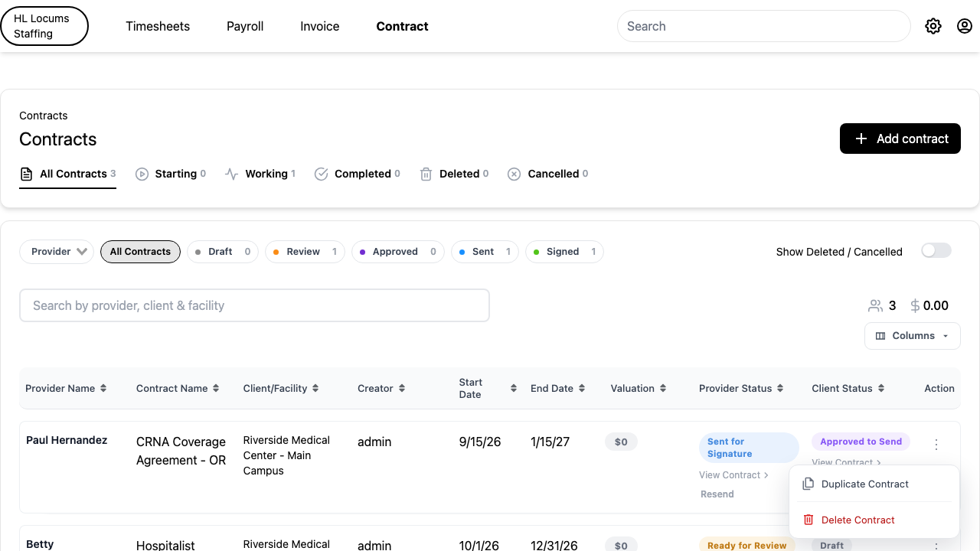980x551 pixels.
Task: Choose Duplicate Contract from menu
Action: click(x=874, y=484)
